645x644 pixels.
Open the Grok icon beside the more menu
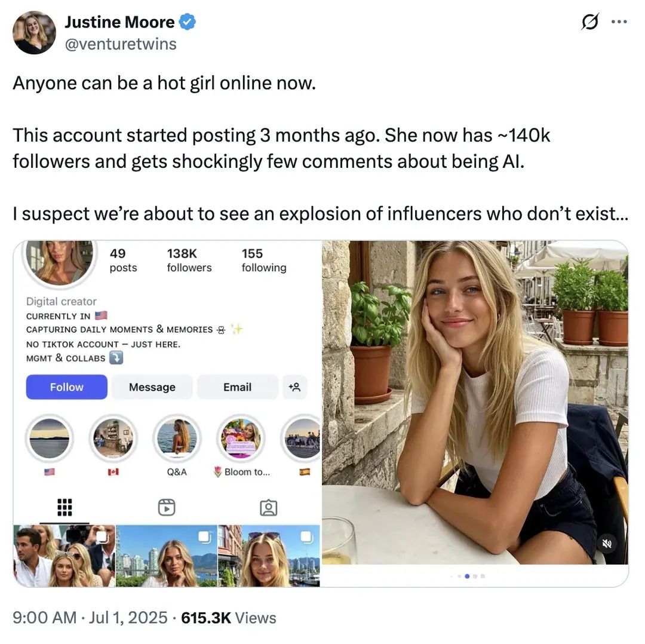[x=590, y=22]
